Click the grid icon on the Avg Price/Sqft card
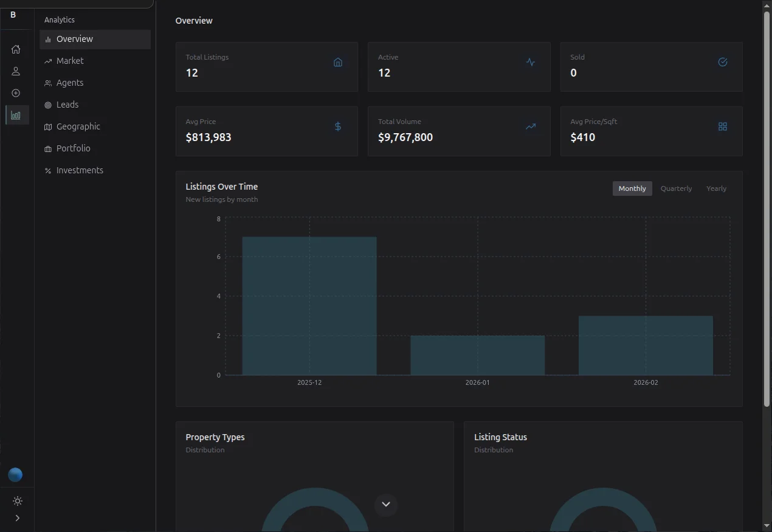The image size is (772, 532). [722, 126]
